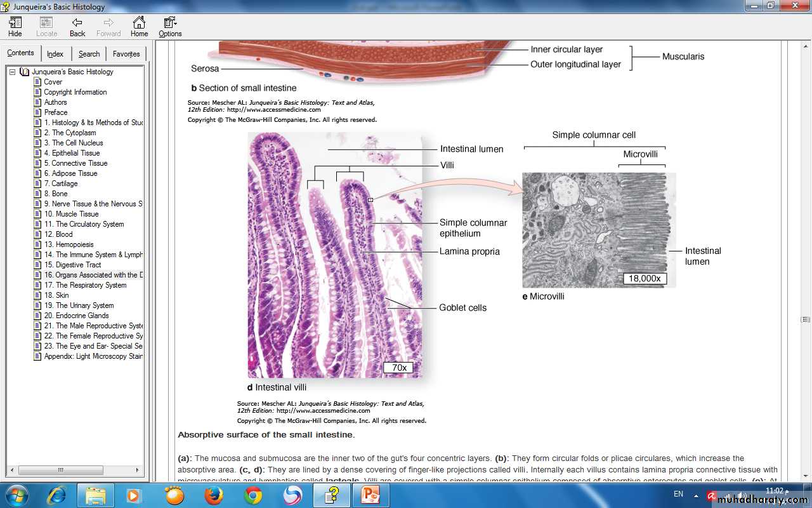Click the Back navigation icon
812x508 pixels.
pos(77,27)
